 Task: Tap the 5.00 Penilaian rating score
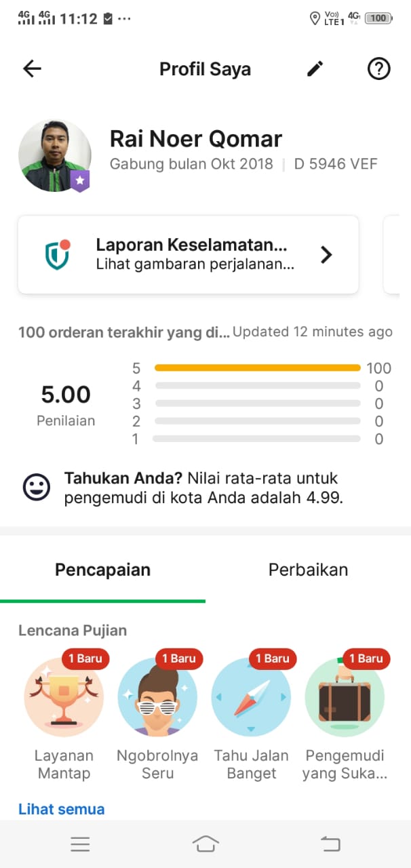[66, 403]
